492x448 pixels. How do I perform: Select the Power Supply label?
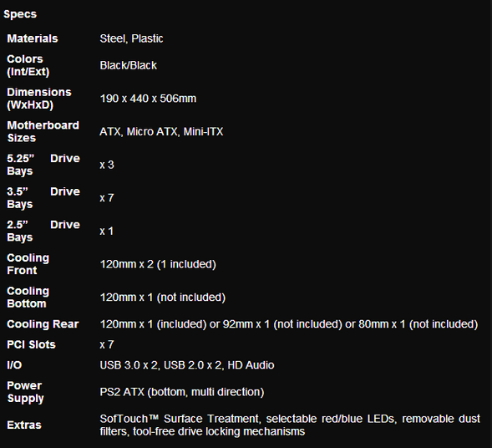pyautogui.click(x=25, y=392)
